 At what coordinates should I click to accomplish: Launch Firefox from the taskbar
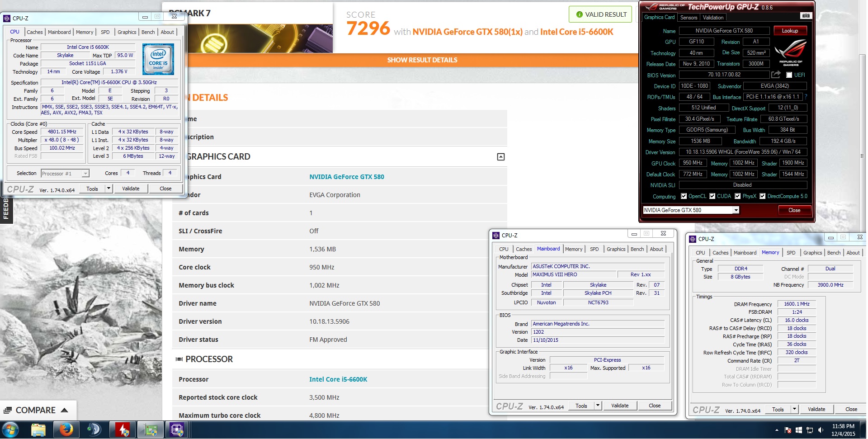[x=66, y=430]
